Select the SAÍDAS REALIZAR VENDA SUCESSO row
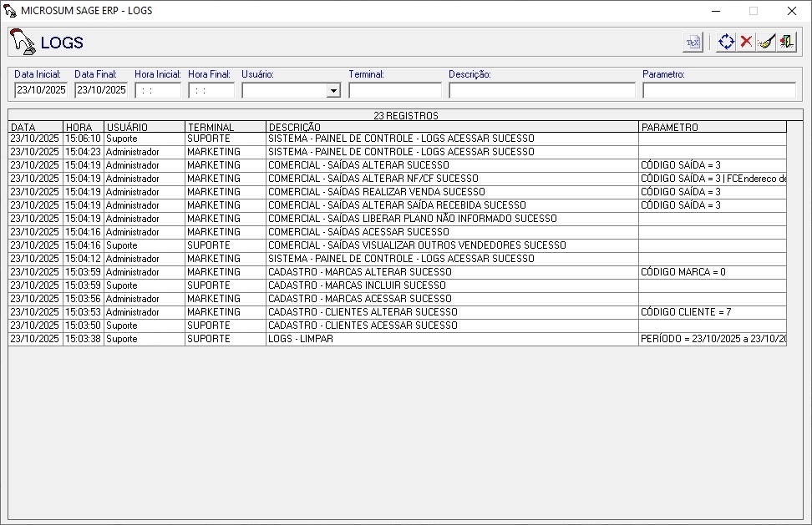The height and width of the screenshot is (525, 812). click(x=451, y=192)
